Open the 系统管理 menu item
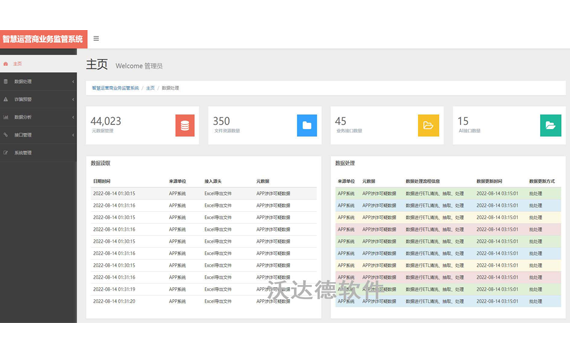 click(38, 153)
